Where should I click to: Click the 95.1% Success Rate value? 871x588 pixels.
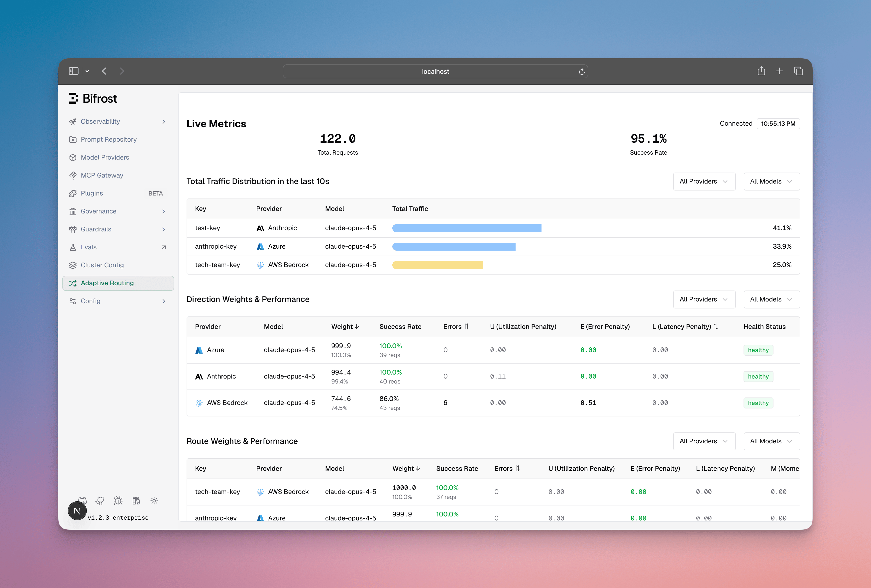[x=648, y=139]
